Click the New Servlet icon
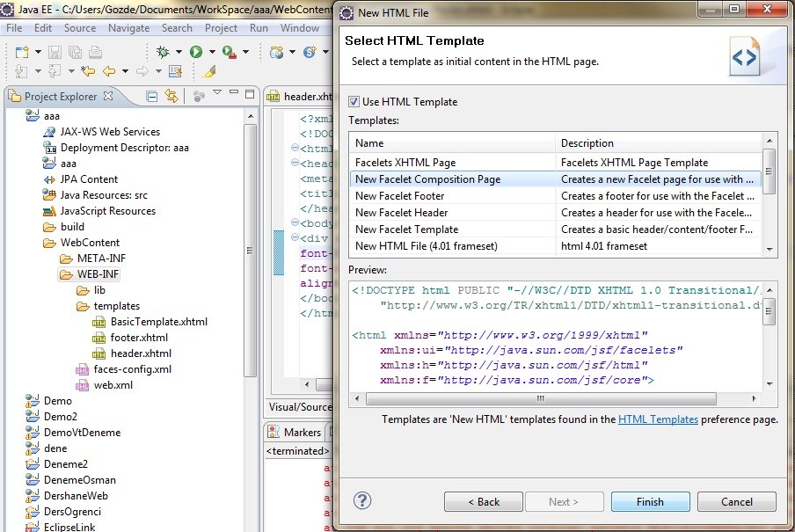This screenshot has width=795, height=532. point(310,52)
